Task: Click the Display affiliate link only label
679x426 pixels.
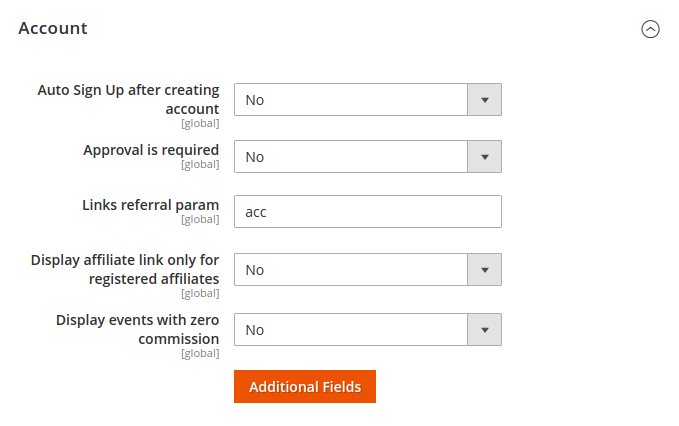Action: coord(125,268)
